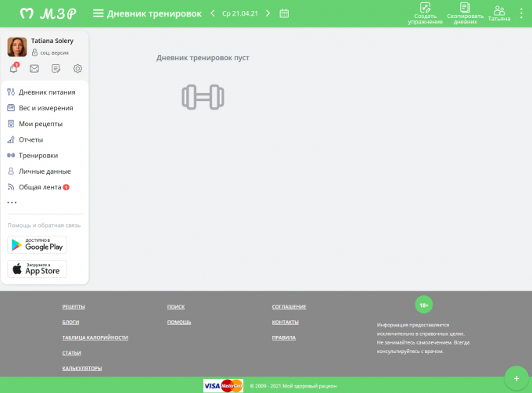Open the vertical three-dots menu in header

pos(522,13)
